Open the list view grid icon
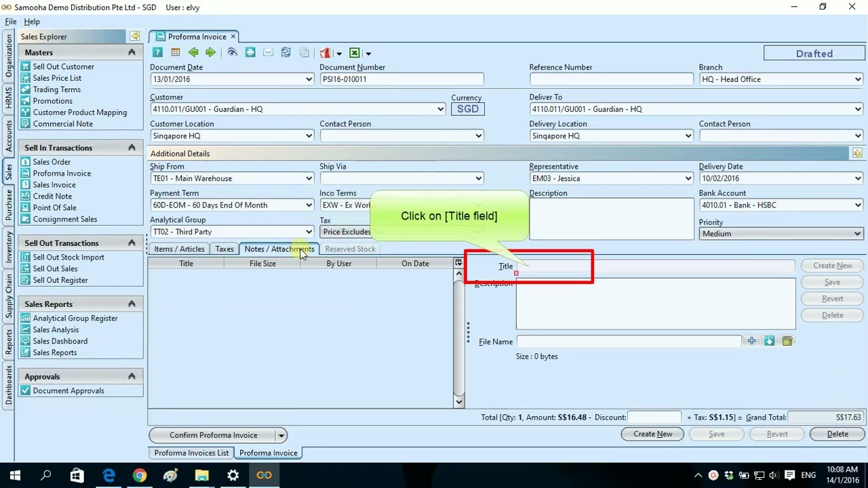 point(176,53)
